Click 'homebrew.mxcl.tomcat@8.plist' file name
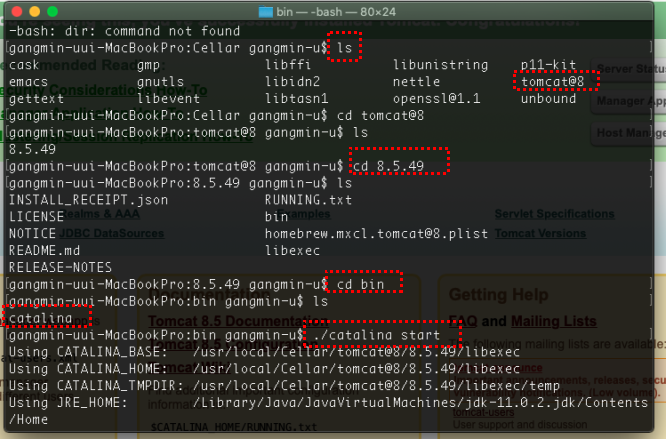The image size is (666, 439). pos(376,234)
